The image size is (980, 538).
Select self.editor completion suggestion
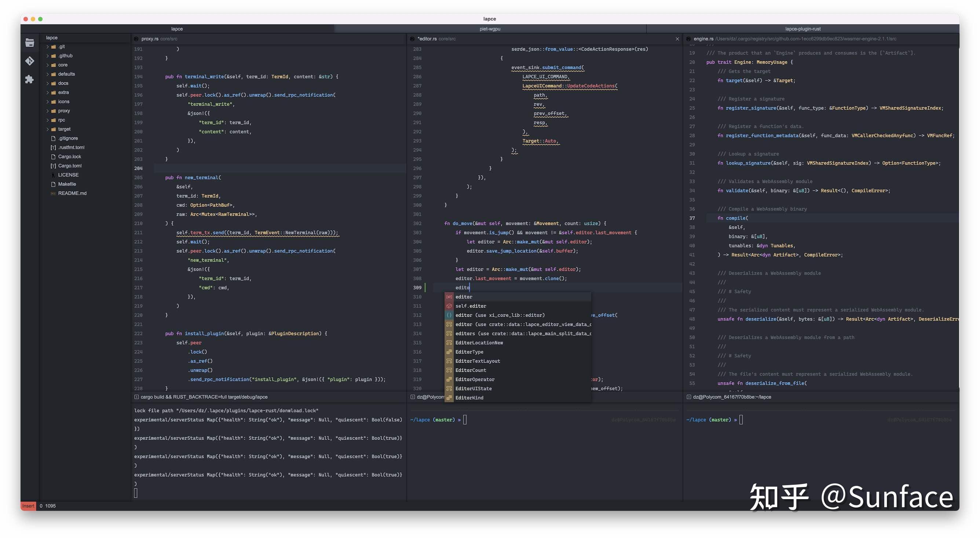[x=471, y=306]
